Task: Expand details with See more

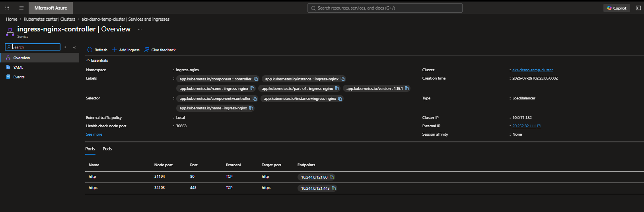Action: [x=94, y=134]
